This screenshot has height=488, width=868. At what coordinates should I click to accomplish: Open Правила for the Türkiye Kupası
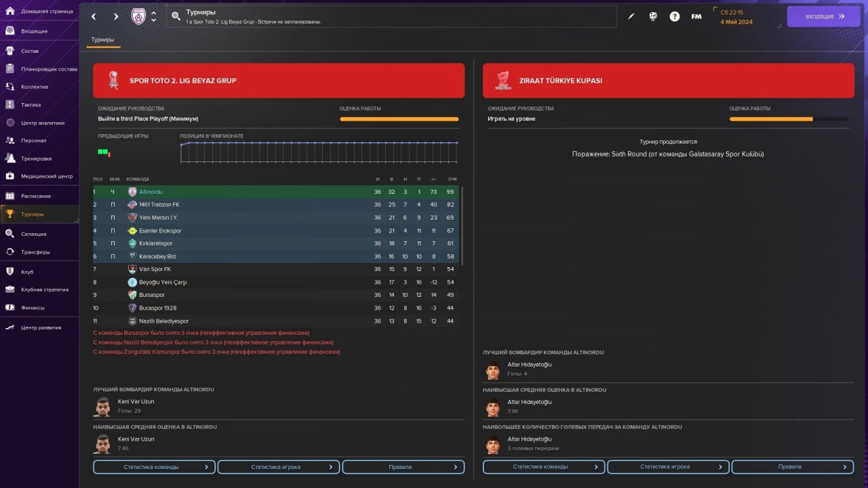point(793,467)
